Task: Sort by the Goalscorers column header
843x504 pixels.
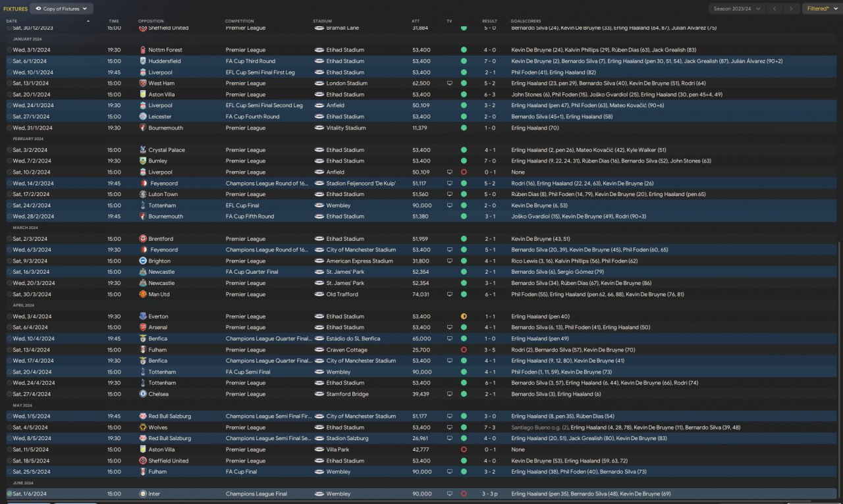Action: [525, 21]
